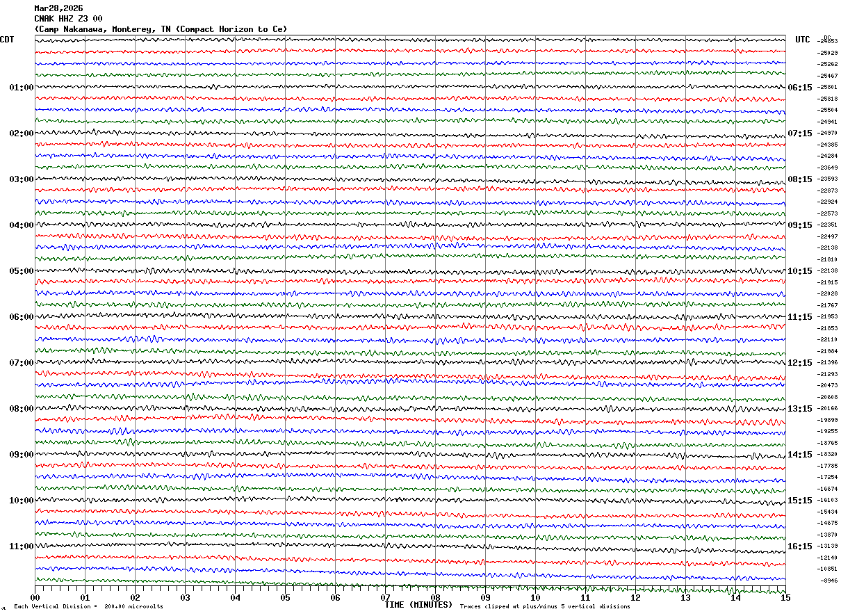The image size is (841, 616).
Task: Click the DC offset value -23649
Action: tap(827, 168)
